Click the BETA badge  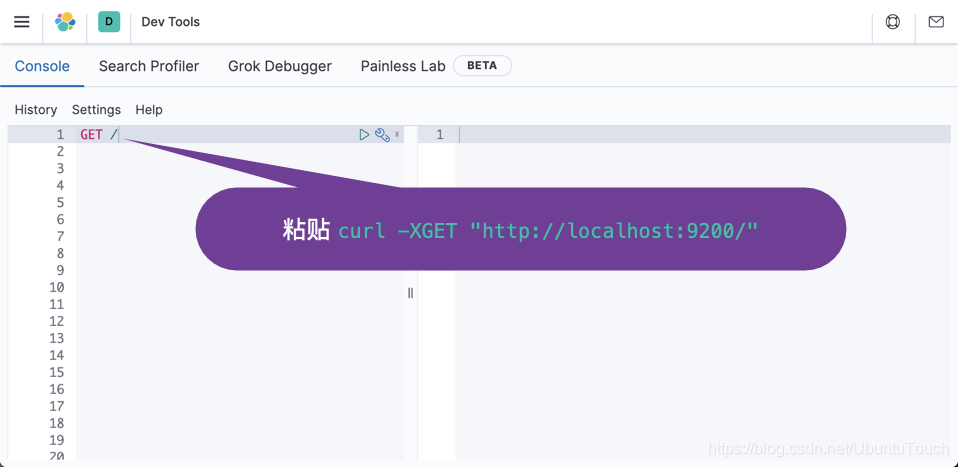click(x=482, y=66)
